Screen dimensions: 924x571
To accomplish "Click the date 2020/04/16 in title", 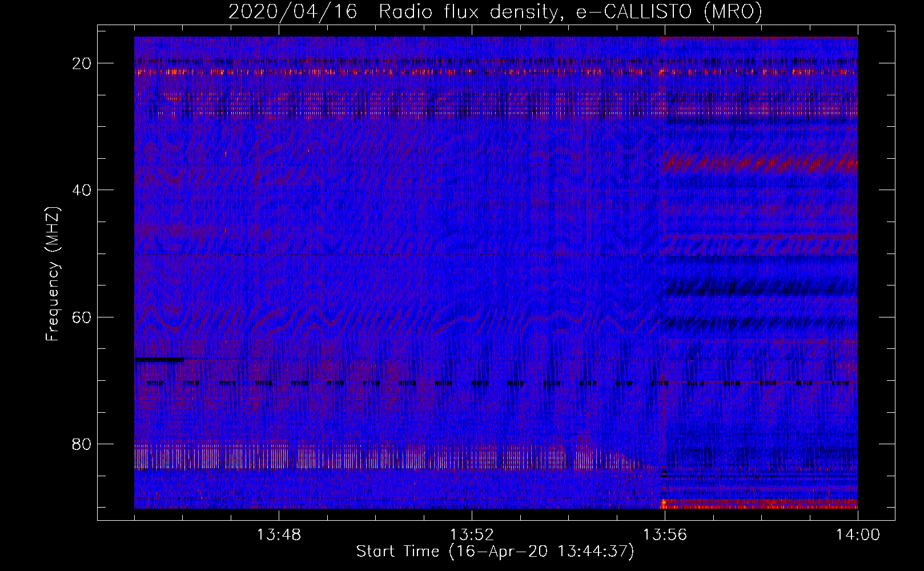I will coord(292,11).
